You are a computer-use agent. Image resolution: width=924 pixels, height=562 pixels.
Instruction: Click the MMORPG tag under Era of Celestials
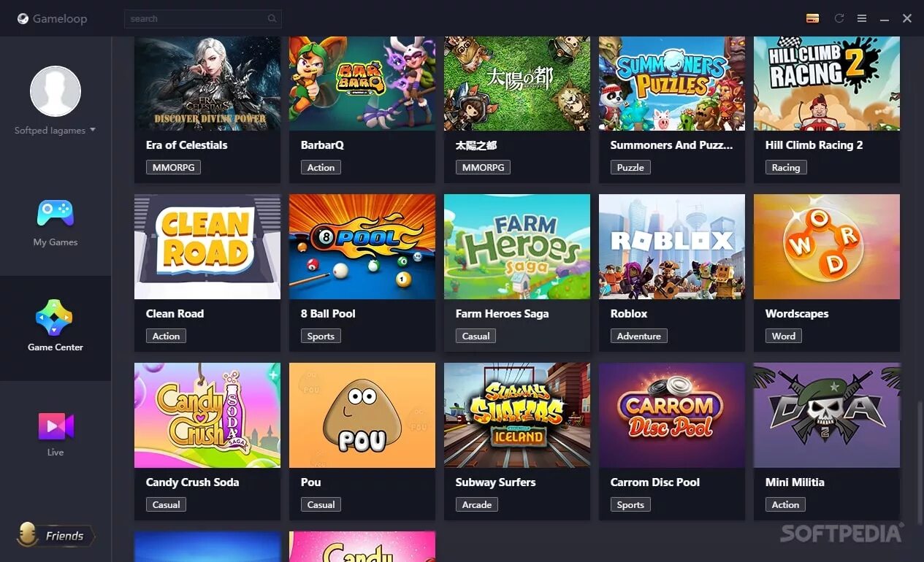tap(173, 167)
